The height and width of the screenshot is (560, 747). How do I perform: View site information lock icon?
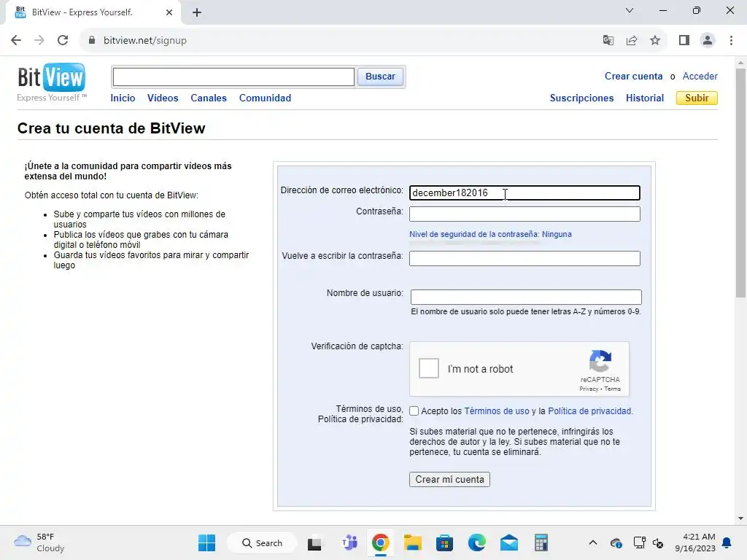click(x=92, y=41)
